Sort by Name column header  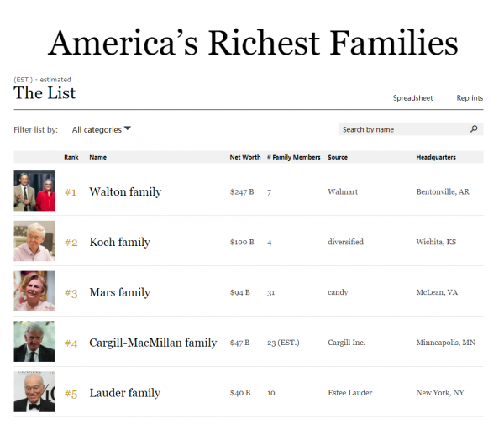tap(97, 157)
